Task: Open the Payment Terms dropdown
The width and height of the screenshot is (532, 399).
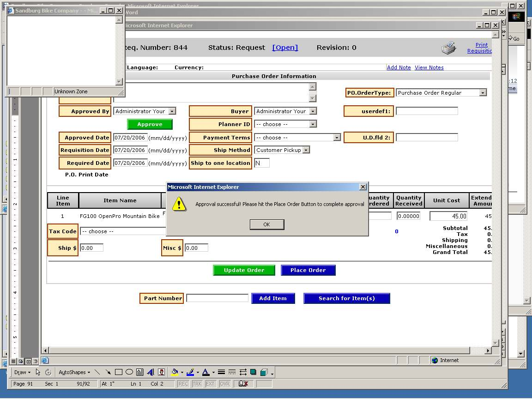Action: pyautogui.click(x=337, y=138)
